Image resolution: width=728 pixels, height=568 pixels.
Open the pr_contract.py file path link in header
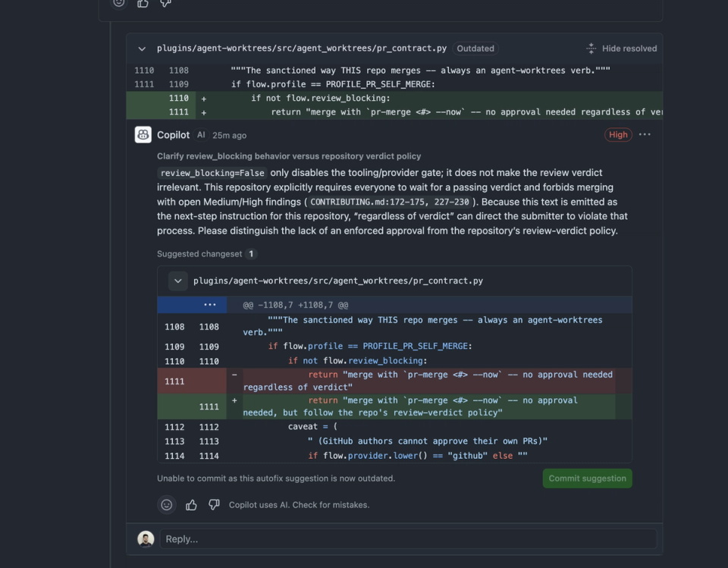[x=302, y=49]
